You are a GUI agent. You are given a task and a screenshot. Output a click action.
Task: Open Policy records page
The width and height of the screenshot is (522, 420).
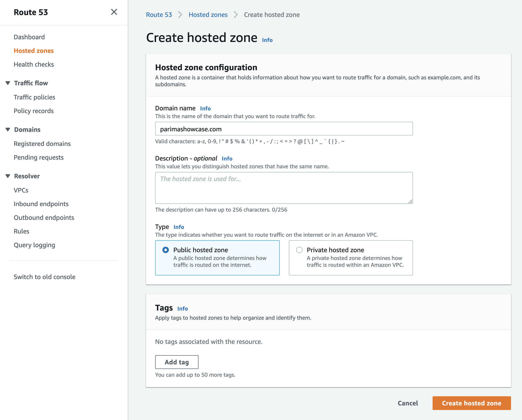(34, 111)
